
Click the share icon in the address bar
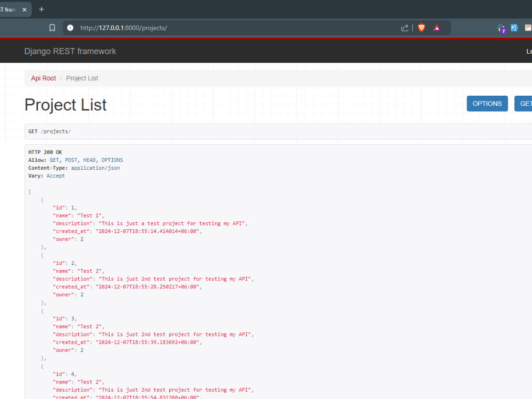404,28
